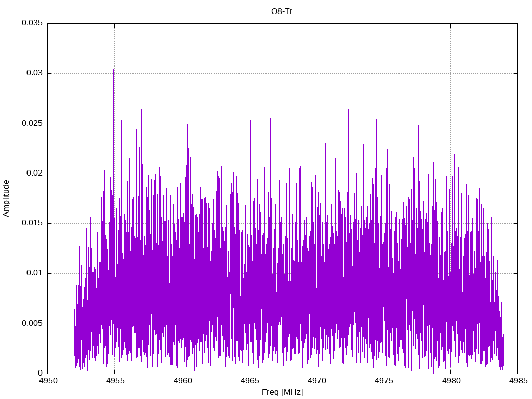Click the tallest spectrum peak above 0.03
Screen dimensions: 532x399
click(113, 70)
